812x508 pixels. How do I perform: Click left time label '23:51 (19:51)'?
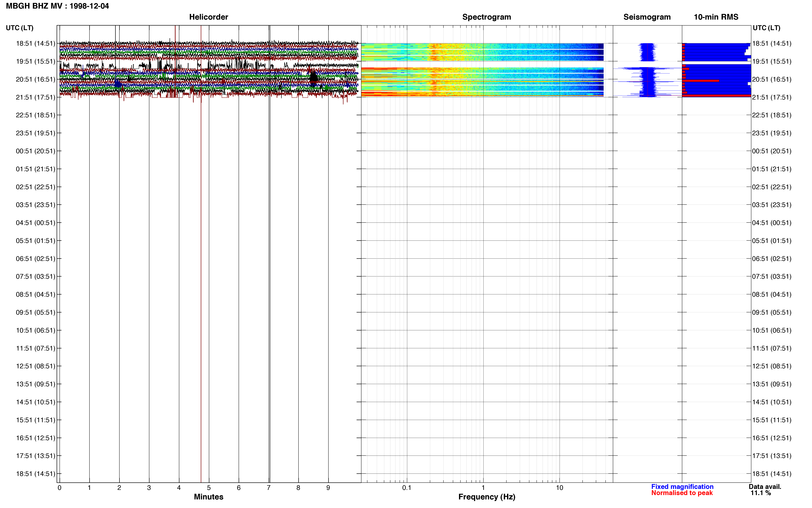[36, 133]
